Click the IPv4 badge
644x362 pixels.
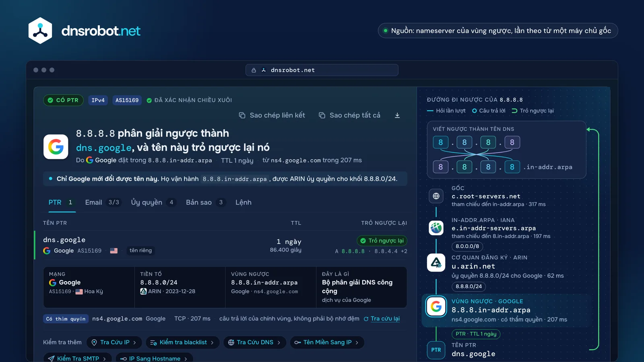click(x=98, y=100)
